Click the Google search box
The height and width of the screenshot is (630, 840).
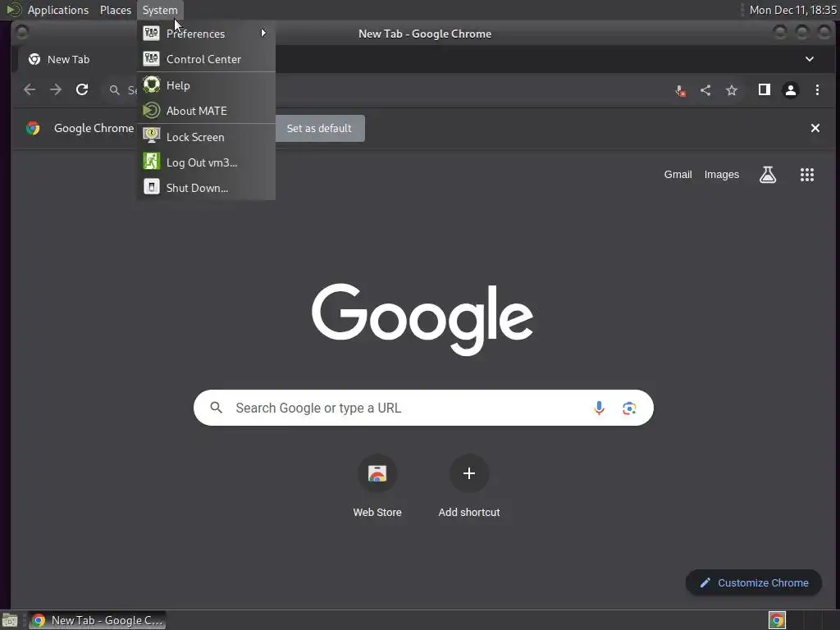(x=423, y=408)
